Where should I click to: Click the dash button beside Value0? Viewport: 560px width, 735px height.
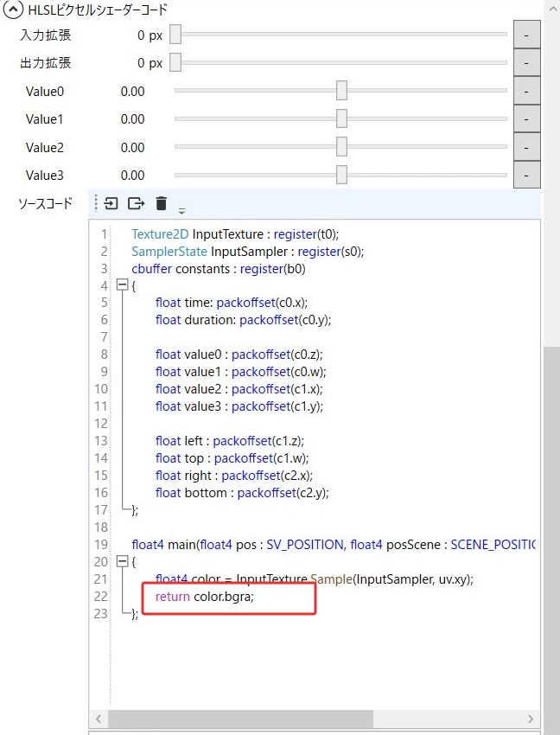(x=526, y=91)
